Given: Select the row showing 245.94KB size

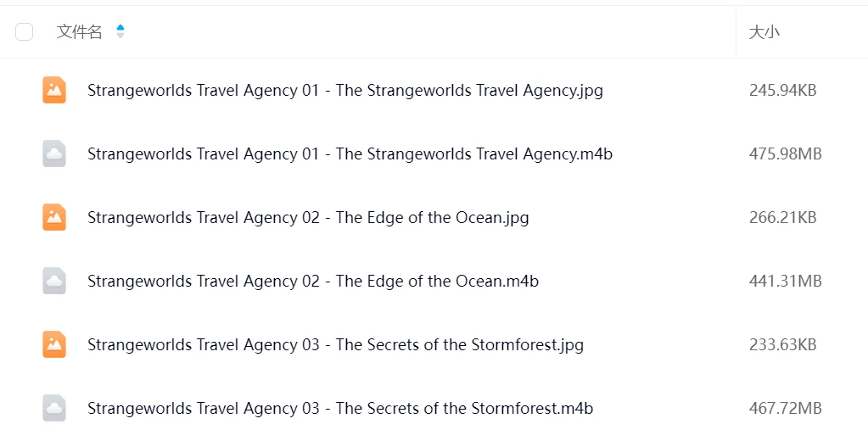Looking at the screenshot, I should (434, 90).
